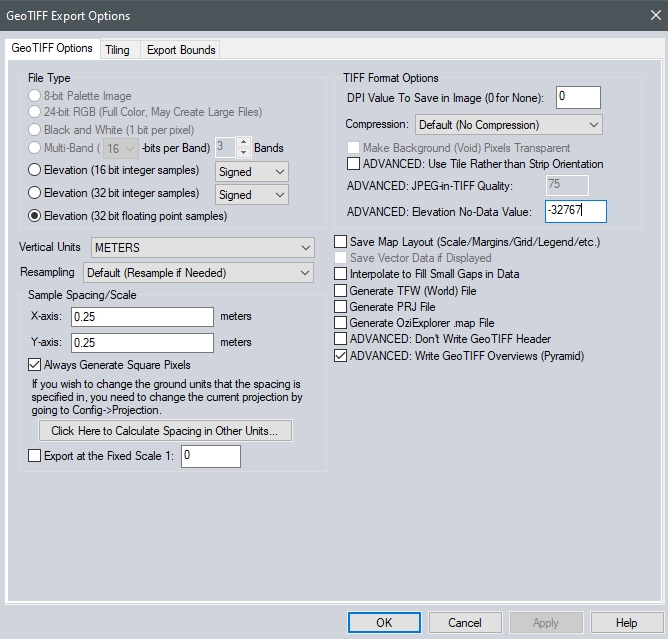Close the GeoTIFF Export Options dialog
This screenshot has width=668, height=639.
click(x=649, y=16)
